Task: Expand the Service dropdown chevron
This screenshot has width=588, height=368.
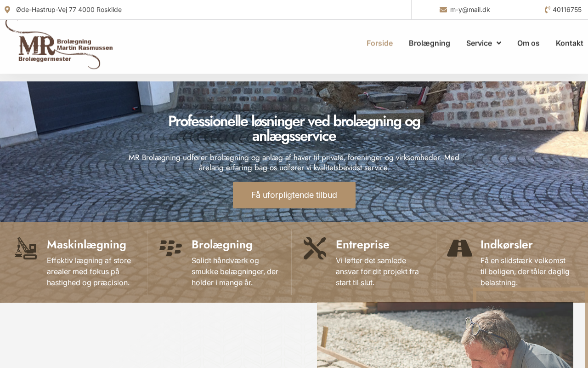Action: point(499,43)
